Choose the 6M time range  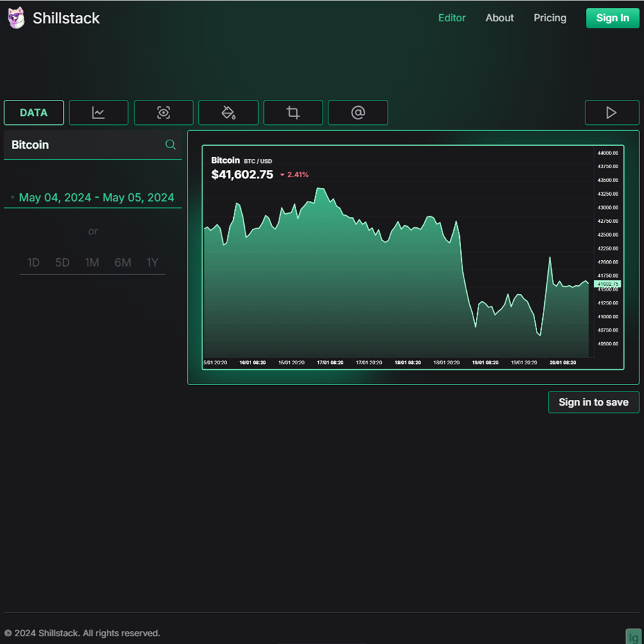[123, 263]
